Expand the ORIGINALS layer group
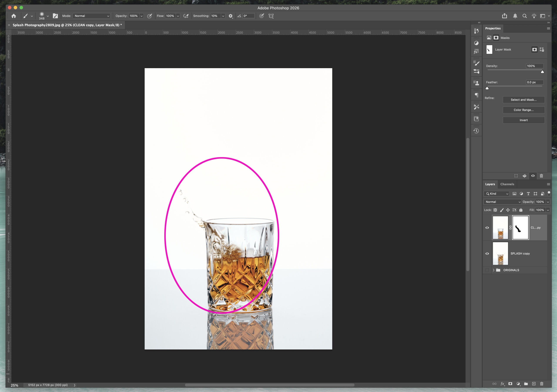 (x=493, y=270)
